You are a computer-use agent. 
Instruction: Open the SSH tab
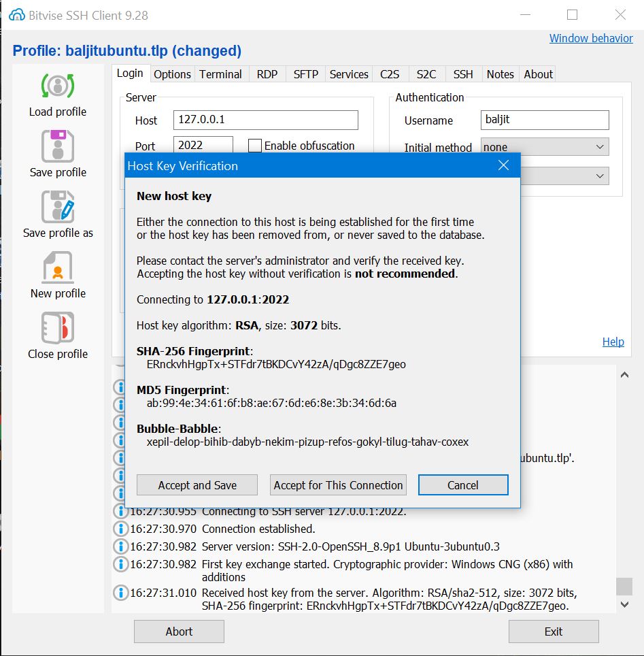click(x=463, y=74)
